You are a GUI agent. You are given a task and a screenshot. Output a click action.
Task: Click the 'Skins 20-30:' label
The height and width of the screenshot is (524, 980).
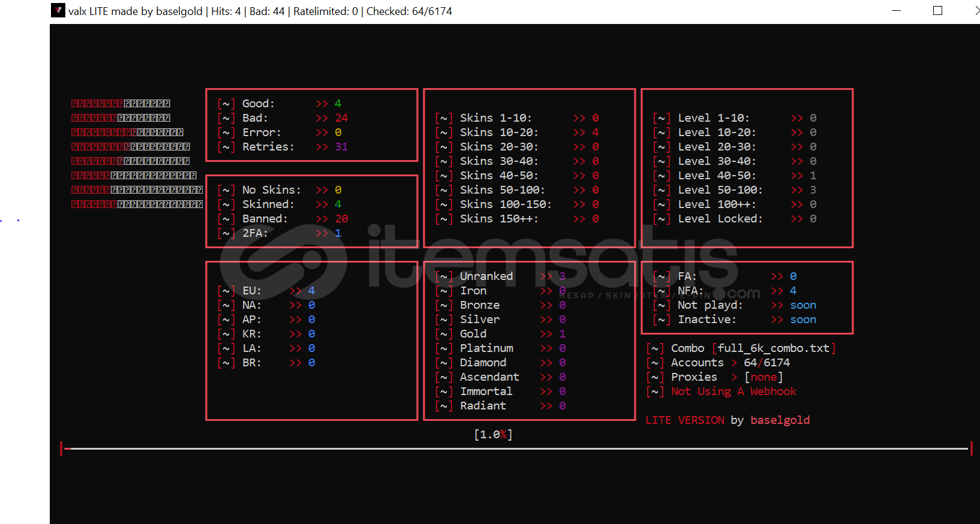coord(499,147)
